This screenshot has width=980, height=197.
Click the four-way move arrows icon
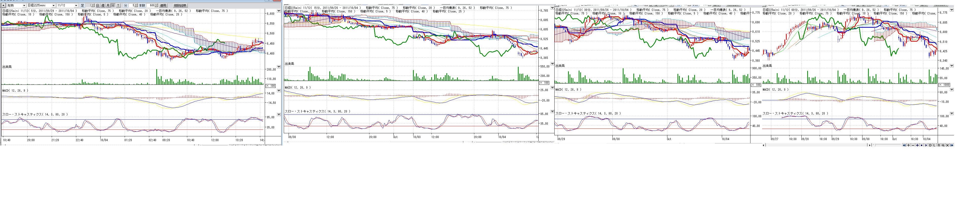coord(918,145)
